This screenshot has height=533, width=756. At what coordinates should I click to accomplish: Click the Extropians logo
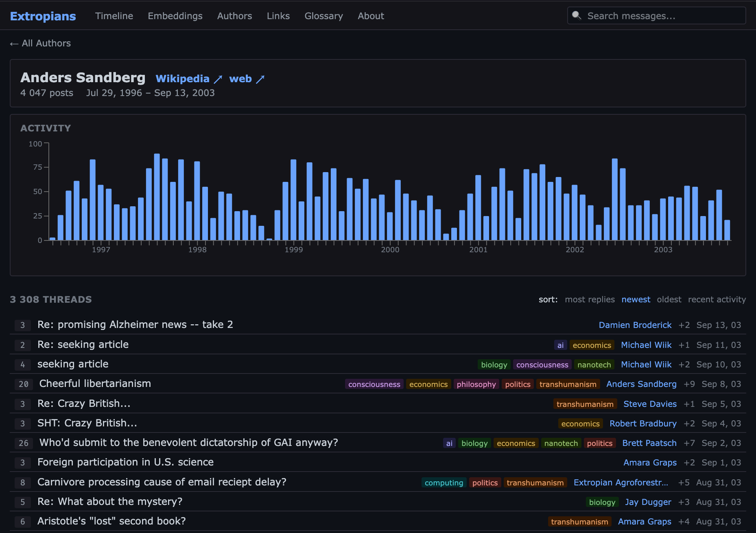tap(43, 16)
